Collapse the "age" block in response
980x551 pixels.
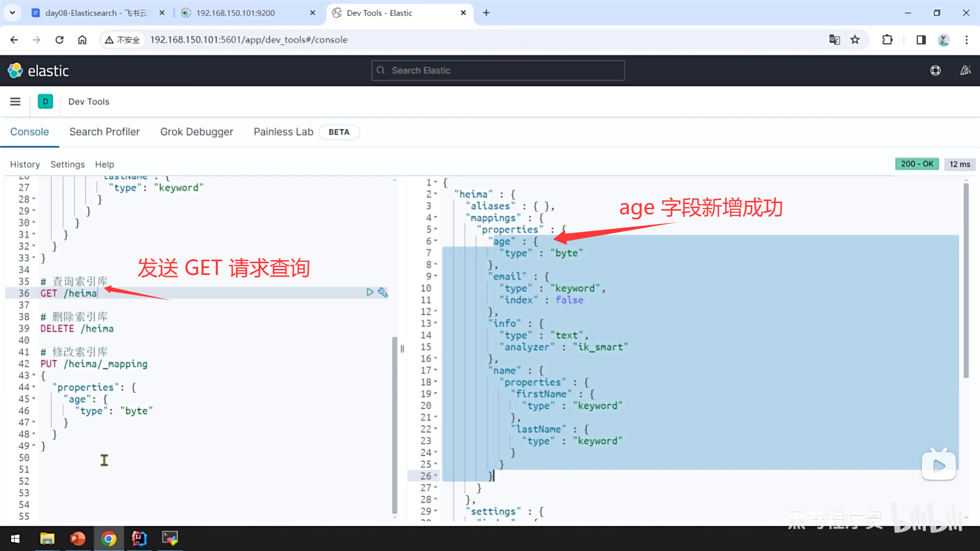coord(435,241)
